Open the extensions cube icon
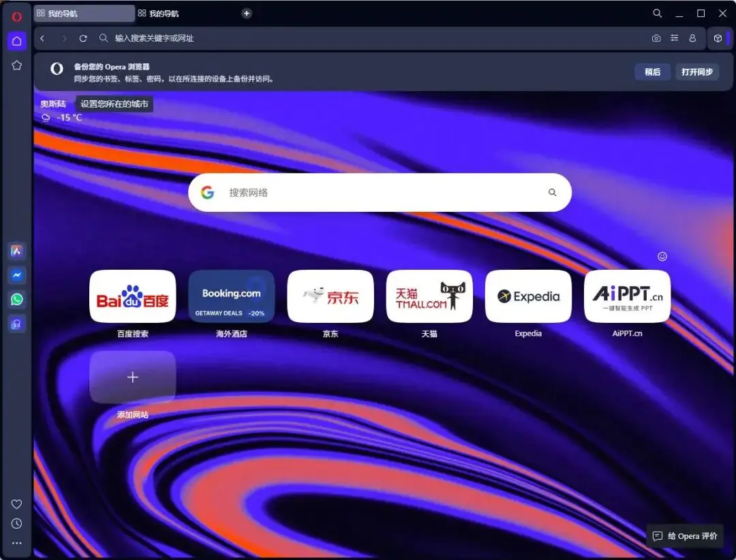Viewport: 736px width, 560px height. 718,38
